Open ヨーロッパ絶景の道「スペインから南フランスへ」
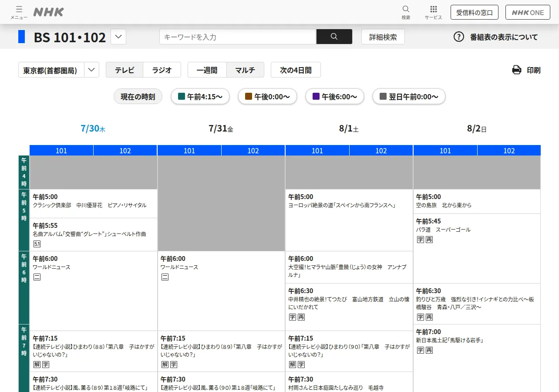 coord(342,205)
